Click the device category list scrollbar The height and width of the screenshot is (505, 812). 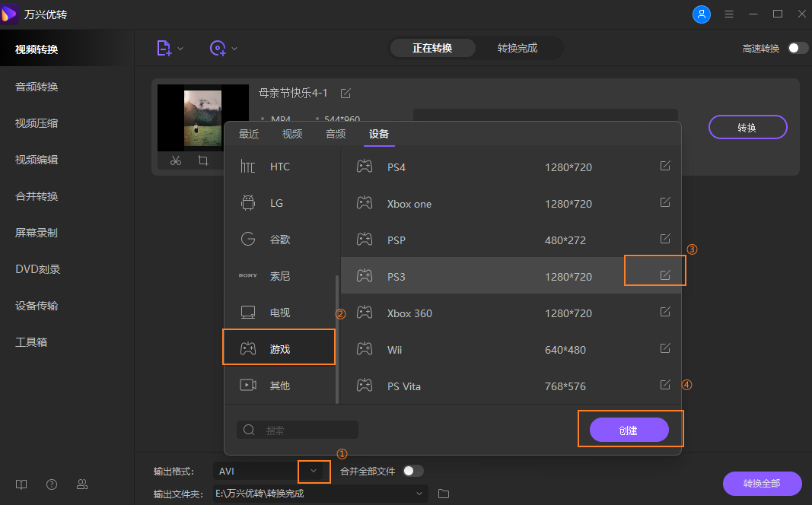coord(337,335)
